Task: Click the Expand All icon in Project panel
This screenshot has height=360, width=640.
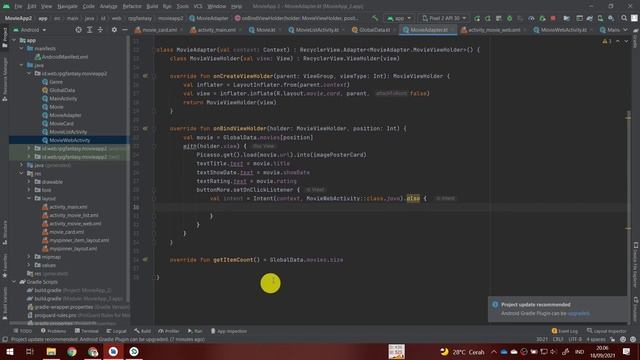Action: (89, 30)
